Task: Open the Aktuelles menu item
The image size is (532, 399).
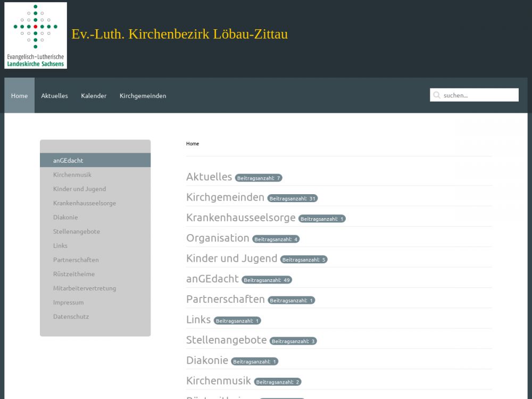Action: pyautogui.click(x=54, y=96)
